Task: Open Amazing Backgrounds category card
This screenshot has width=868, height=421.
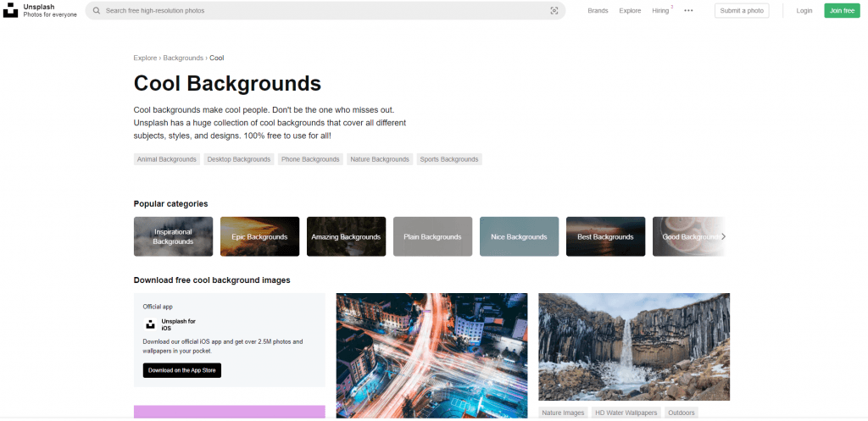Action: (346, 237)
